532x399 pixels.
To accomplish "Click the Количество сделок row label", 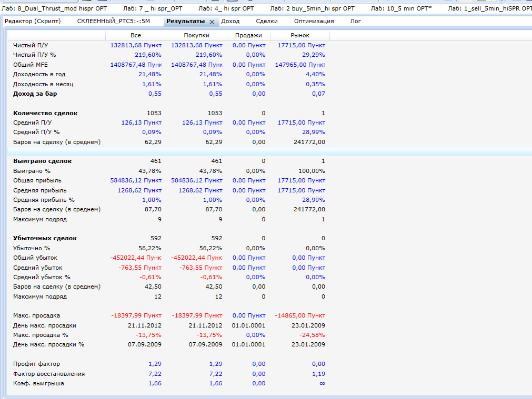I will (45, 113).
